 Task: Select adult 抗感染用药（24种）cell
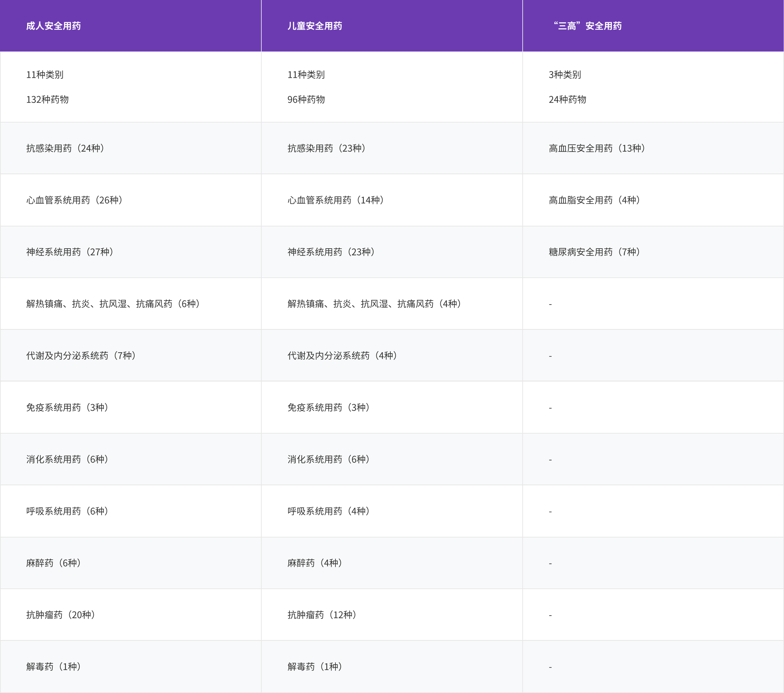click(x=65, y=148)
